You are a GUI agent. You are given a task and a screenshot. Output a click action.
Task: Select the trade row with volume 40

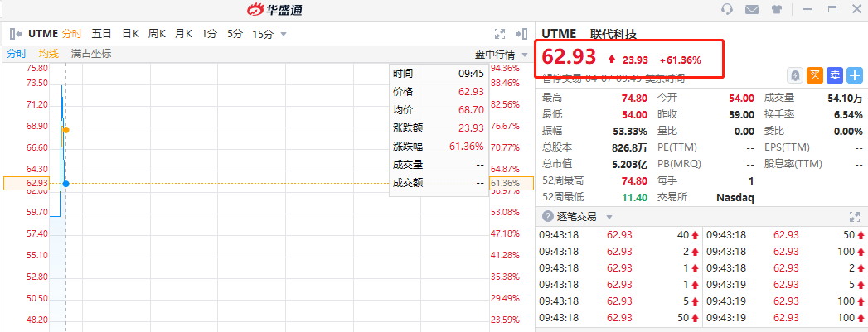(619, 235)
